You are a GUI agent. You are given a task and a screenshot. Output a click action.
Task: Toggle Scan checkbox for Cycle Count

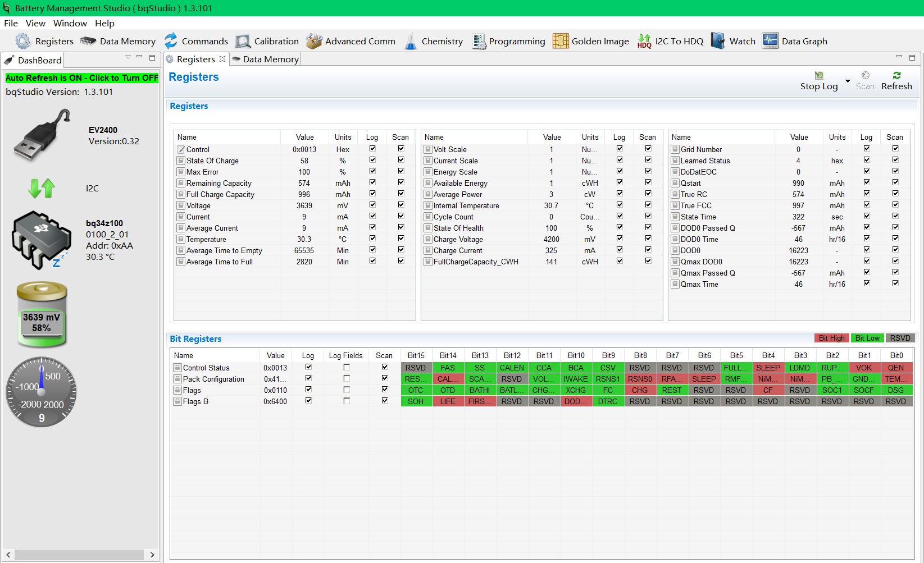click(648, 216)
